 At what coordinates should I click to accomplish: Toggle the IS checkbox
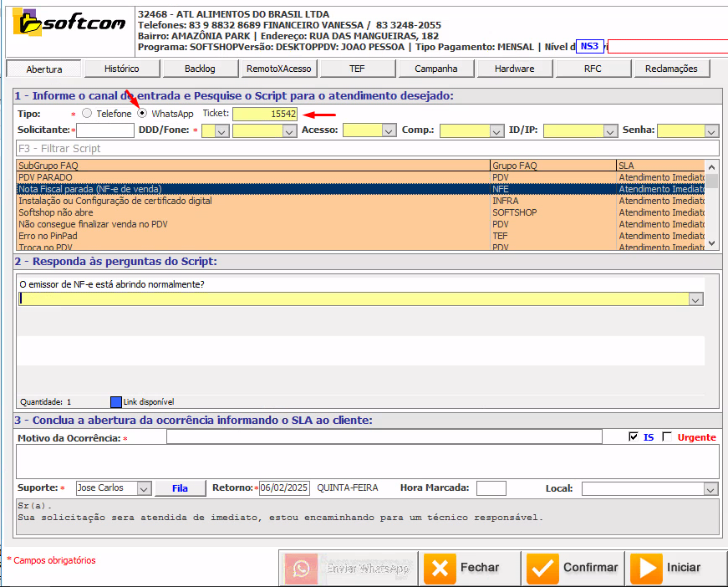click(x=634, y=436)
